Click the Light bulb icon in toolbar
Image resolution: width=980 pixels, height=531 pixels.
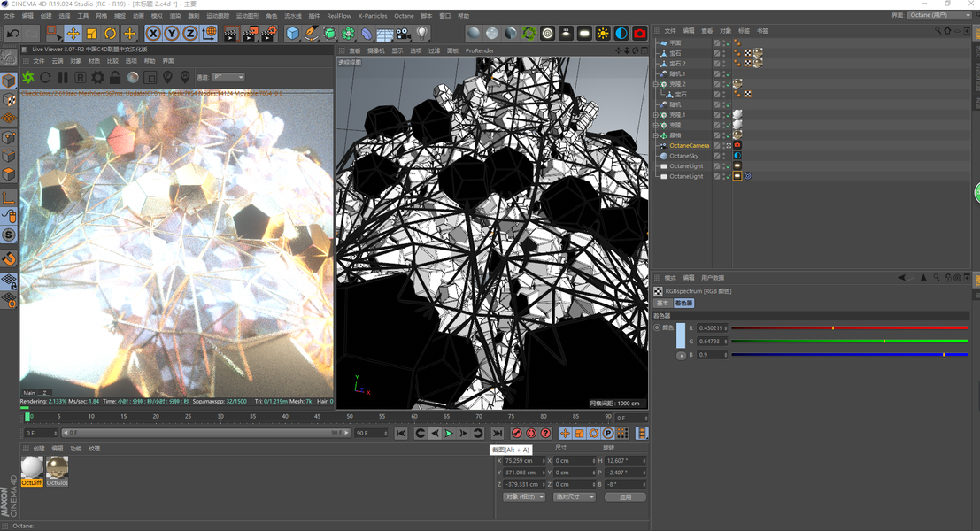[x=422, y=33]
